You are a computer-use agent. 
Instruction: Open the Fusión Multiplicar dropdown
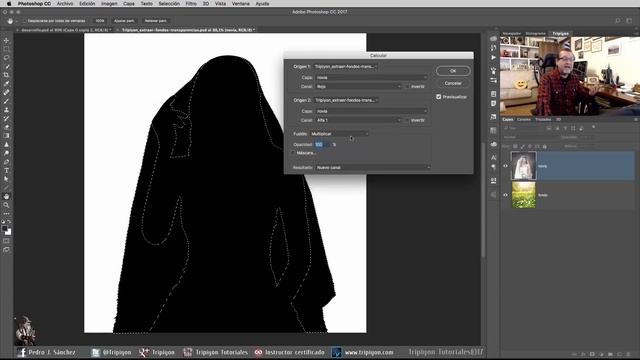pyautogui.click(x=339, y=133)
